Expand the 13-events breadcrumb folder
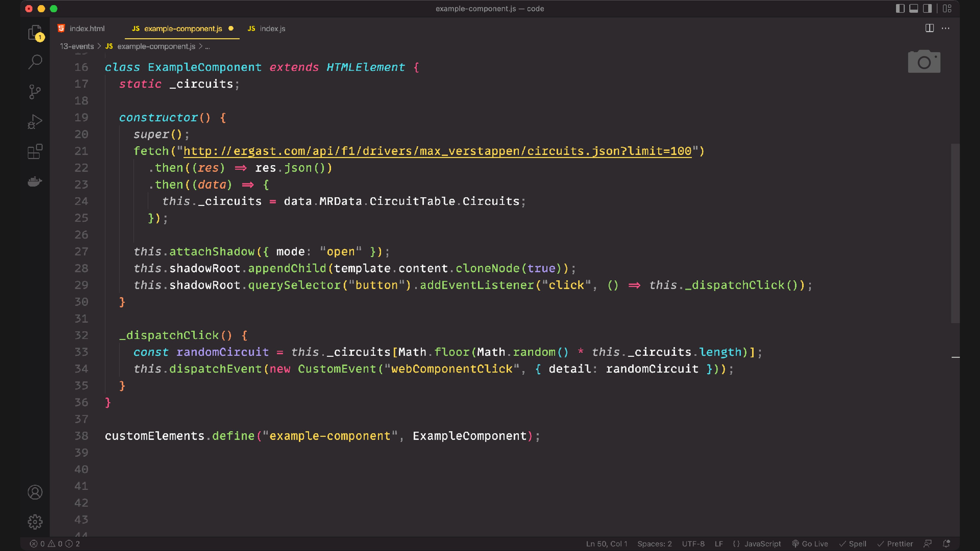Screen dimensions: 980x551 [x=77, y=46]
